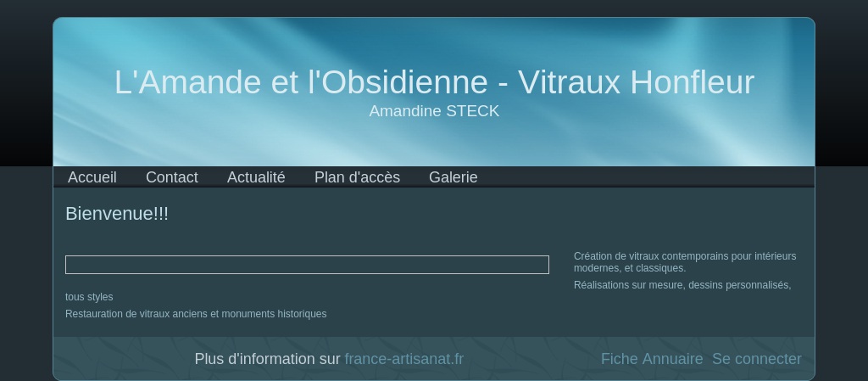Open the Galerie page
The width and height of the screenshot is (868, 381).
(453, 177)
